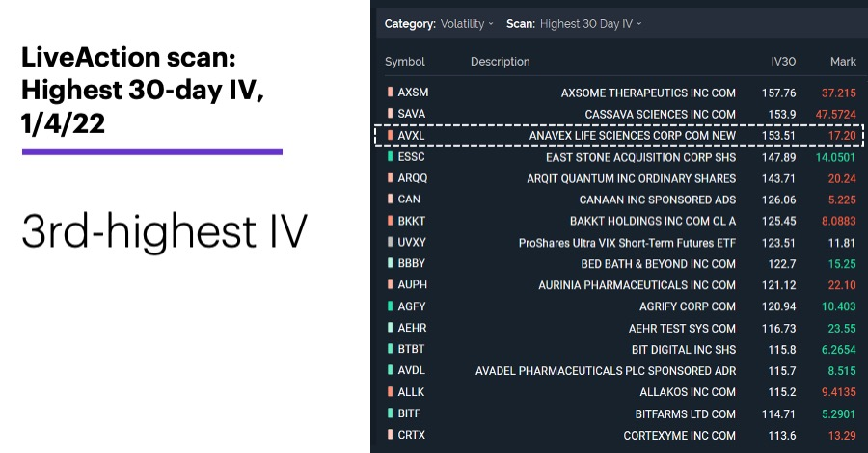Open ARQIT QUANTUM INC ORDINARY SHARES entry

tap(631, 178)
